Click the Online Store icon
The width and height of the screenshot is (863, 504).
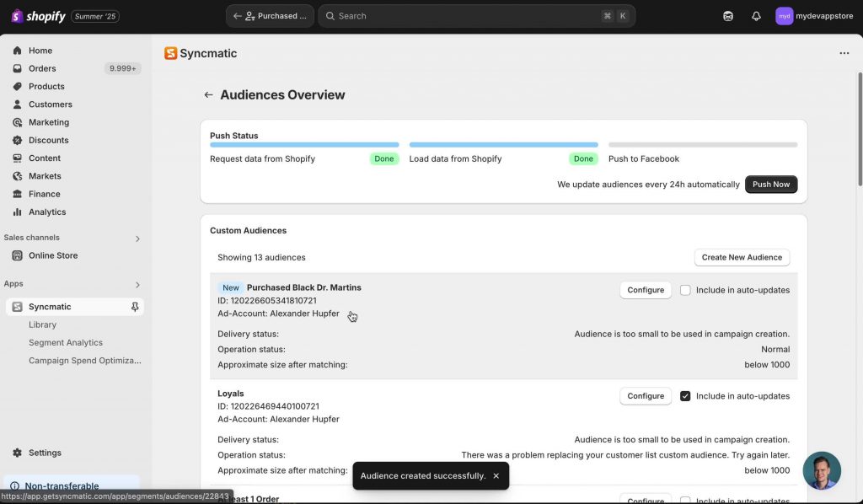pos(17,255)
